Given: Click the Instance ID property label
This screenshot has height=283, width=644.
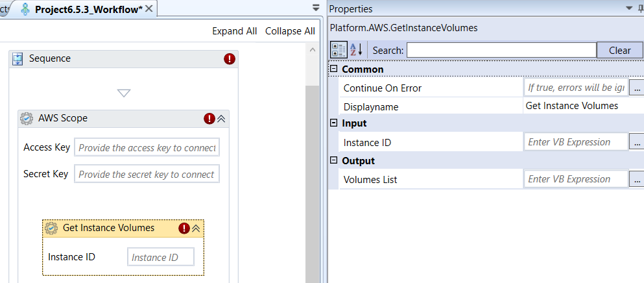Looking at the screenshot, I should (367, 143).
